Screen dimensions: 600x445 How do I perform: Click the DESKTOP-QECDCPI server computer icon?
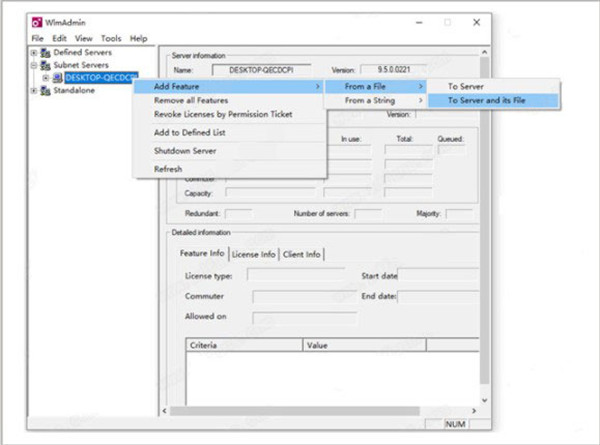(57, 77)
